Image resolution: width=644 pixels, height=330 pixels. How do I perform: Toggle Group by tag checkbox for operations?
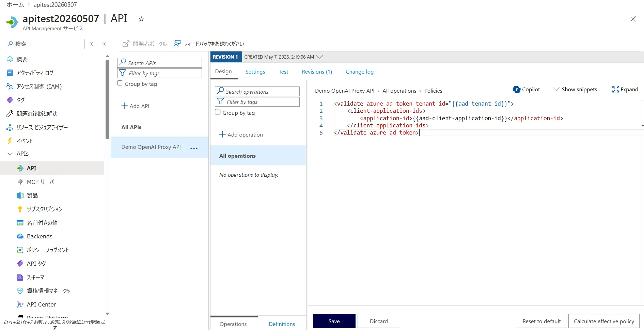(x=218, y=112)
